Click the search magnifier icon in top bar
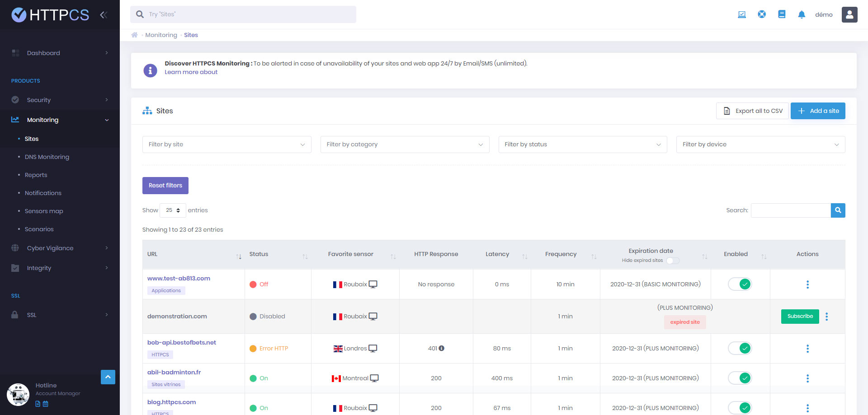This screenshot has width=868, height=415. pos(140,14)
